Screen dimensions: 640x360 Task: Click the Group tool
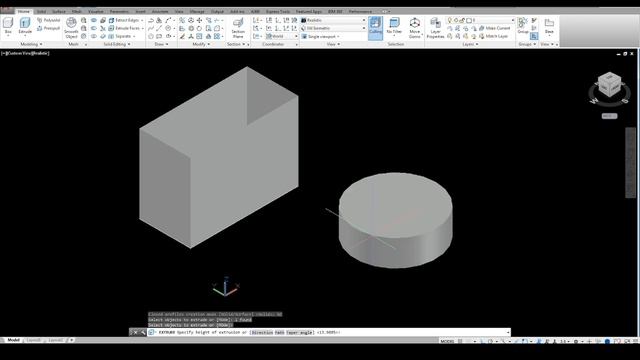click(523, 25)
